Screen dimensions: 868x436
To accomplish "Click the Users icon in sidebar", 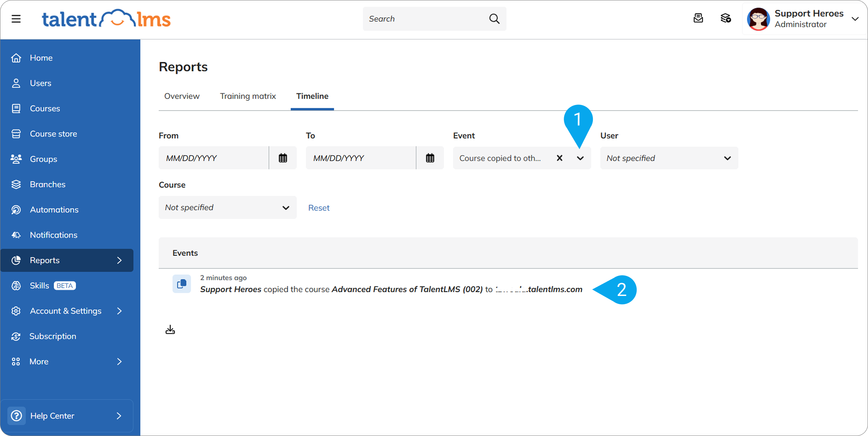I will coord(16,83).
